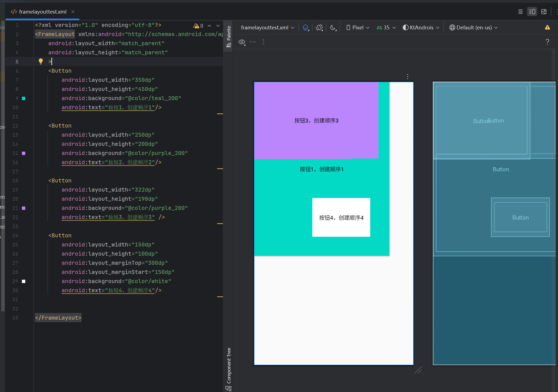Close the framelayouttest.xml editor tab
This screenshot has width=558, height=392.
point(73,12)
